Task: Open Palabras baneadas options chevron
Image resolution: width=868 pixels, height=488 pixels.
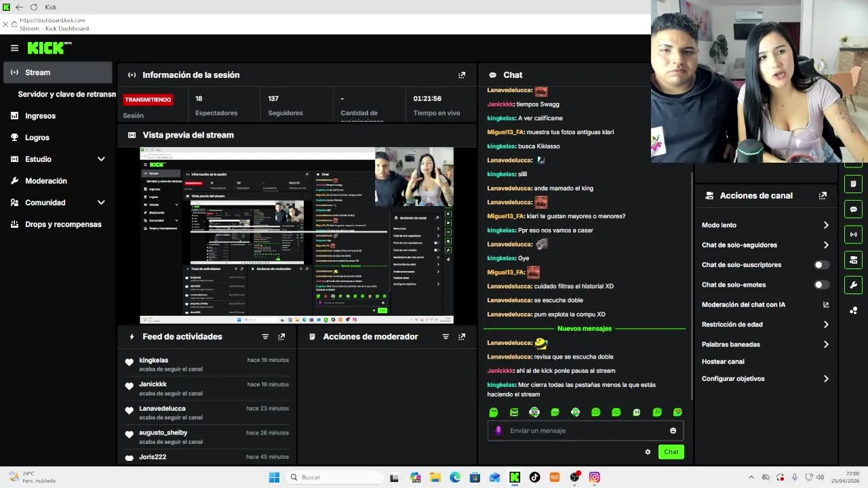Action: coord(826,344)
